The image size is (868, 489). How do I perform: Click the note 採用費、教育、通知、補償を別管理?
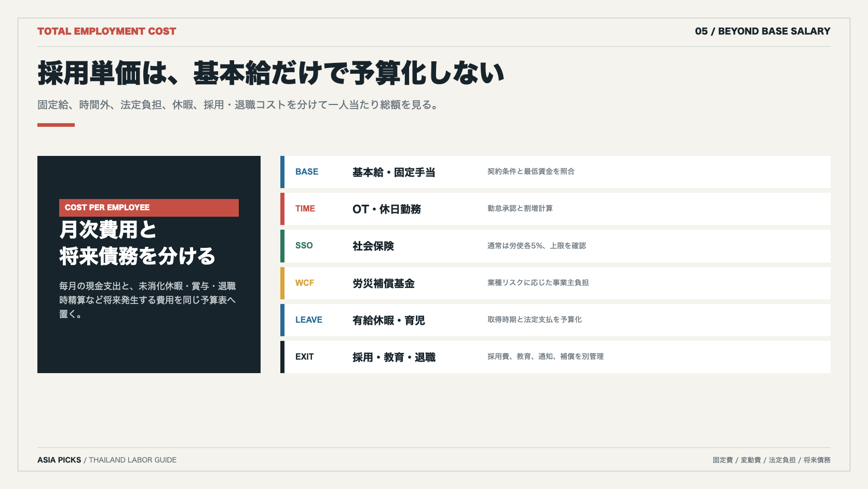pyautogui.click(x=545, y=356)
